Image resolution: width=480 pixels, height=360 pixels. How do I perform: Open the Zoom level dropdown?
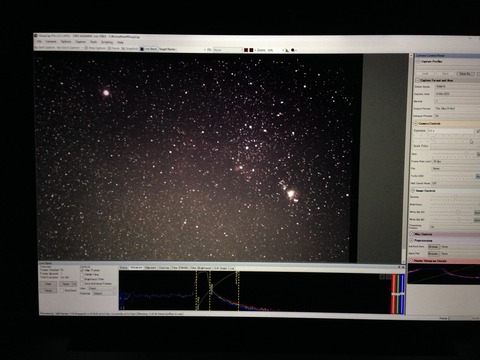[x=275, y=50]
